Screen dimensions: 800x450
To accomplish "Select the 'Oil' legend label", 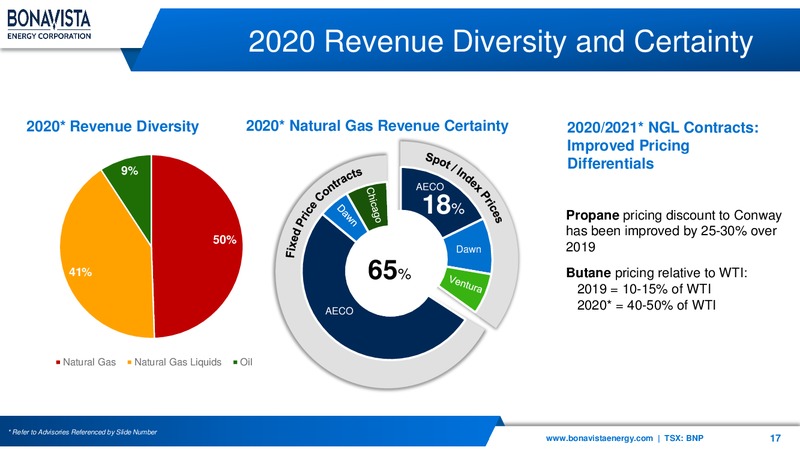I will 246,362.
